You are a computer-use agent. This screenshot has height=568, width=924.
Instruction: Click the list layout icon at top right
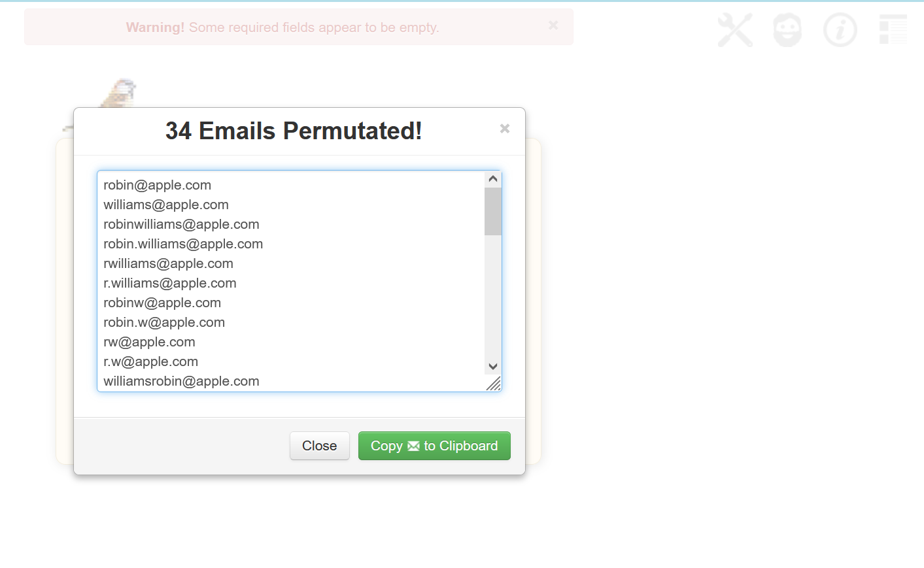893,30
